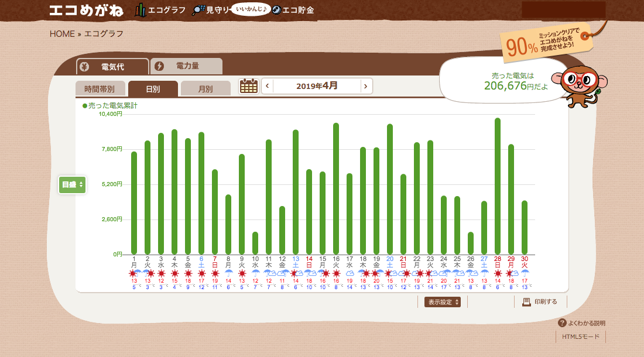Go to previous month arrow

[x=268, y=86]
